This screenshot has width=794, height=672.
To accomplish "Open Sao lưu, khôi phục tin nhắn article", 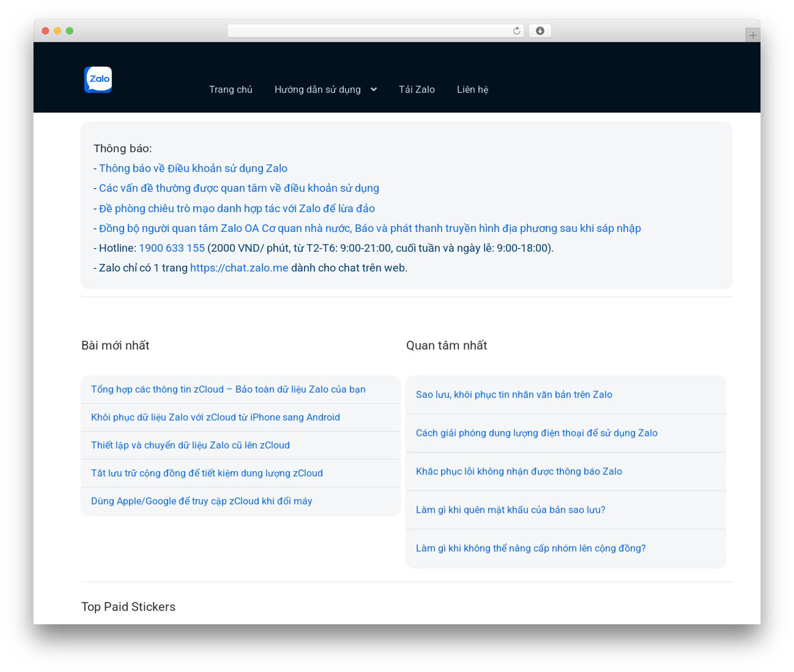I will pyautogui.click(x=514, y=394).
